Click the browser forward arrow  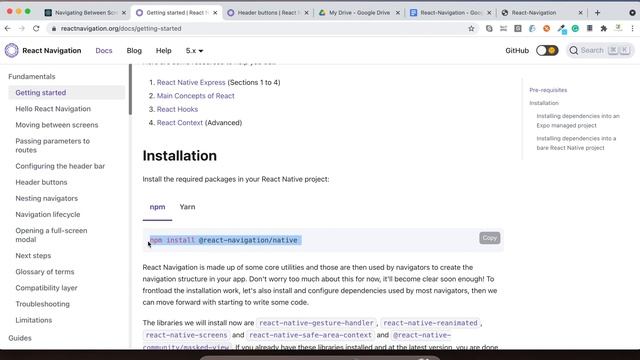22,29
